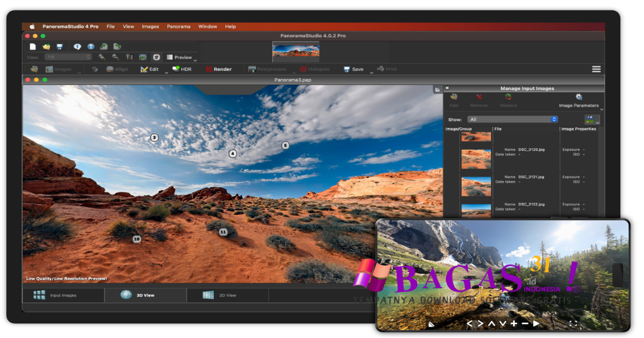The image size is (644, 338).
Task: Open the File menu
Action: [x=111, y=26]
